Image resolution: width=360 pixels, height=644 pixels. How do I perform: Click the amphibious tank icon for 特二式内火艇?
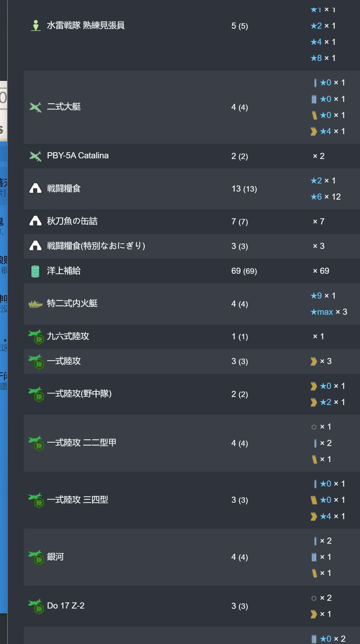pyautogui.click(x=35, y=304)
